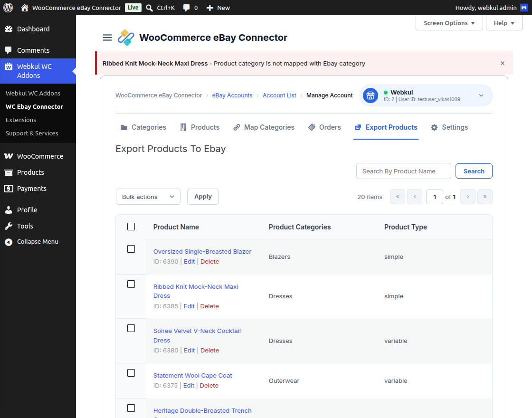Check the Statement Wool Cape Coat checkbox
532x418 pixels.
coord(131,373)
